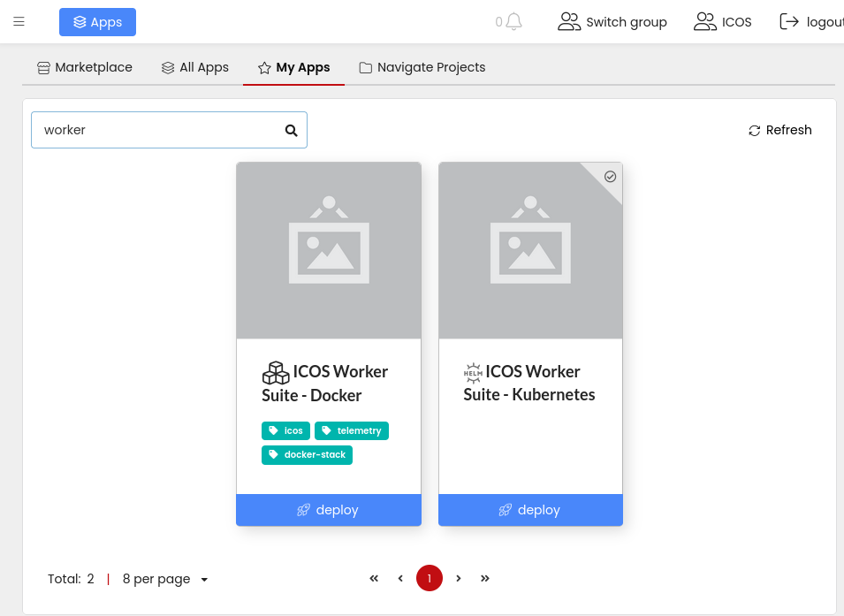Click the Helm icon on Kubernetes card
This screenshot has width=844, height=616.
[x=473, y=373]
